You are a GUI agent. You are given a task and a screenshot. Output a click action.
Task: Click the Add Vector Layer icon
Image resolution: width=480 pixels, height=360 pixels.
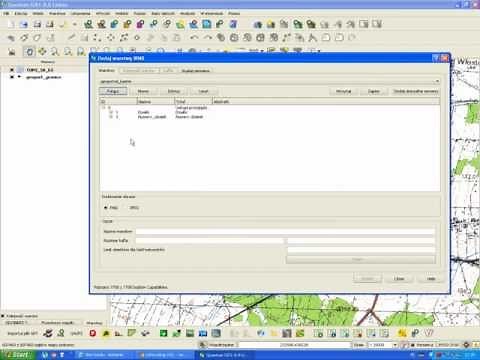(88, 24)
